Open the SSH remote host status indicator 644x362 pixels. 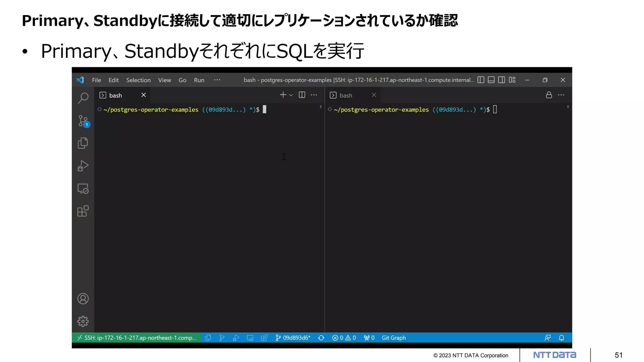coord(136,338)
